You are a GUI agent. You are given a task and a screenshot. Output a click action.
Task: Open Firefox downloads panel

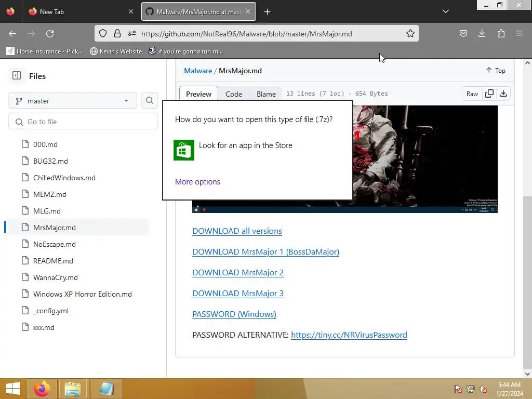pos(482,33)
